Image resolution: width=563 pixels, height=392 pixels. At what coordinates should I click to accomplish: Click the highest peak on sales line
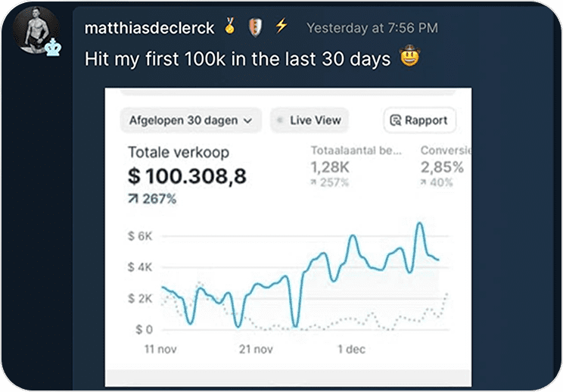click(x=419, y=224)
